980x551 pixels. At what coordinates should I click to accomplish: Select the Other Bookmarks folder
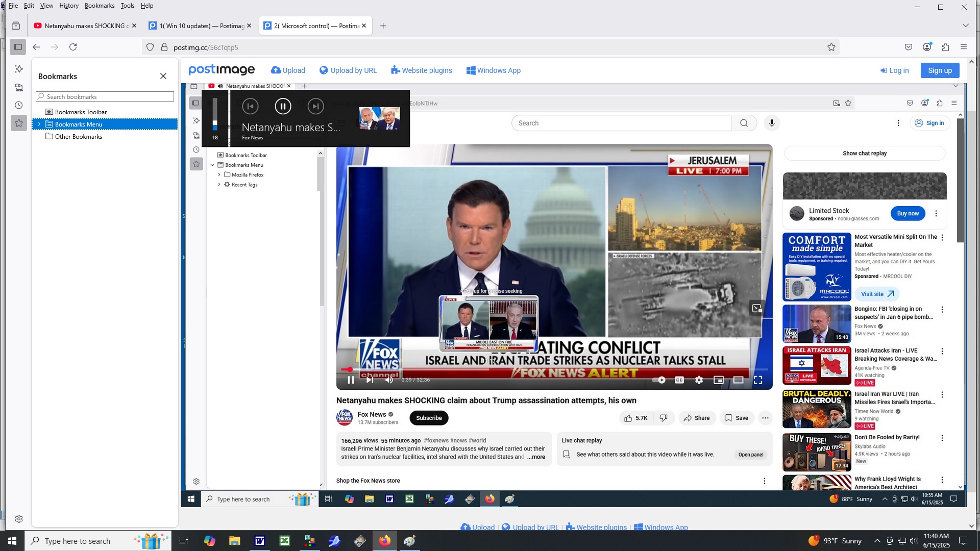click(x=79, y=136)
